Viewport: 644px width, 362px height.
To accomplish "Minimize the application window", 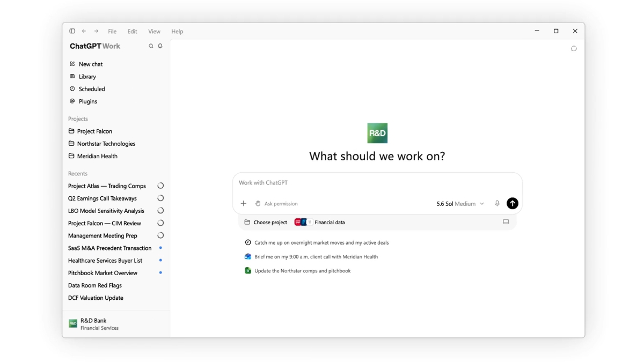I will [x=537, y=31].
